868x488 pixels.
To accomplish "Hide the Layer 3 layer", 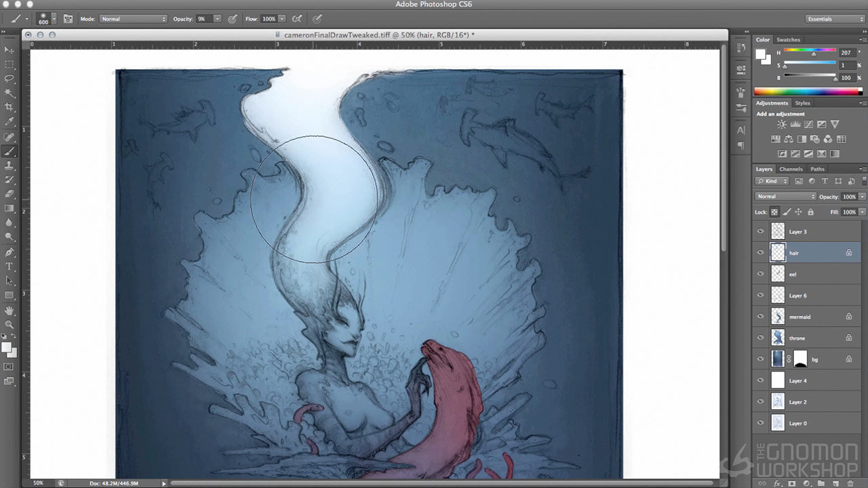I will click(760, 232).
